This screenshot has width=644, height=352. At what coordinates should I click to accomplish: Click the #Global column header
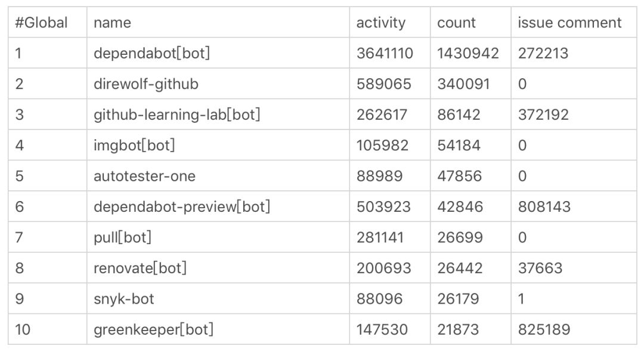point(41,23)
